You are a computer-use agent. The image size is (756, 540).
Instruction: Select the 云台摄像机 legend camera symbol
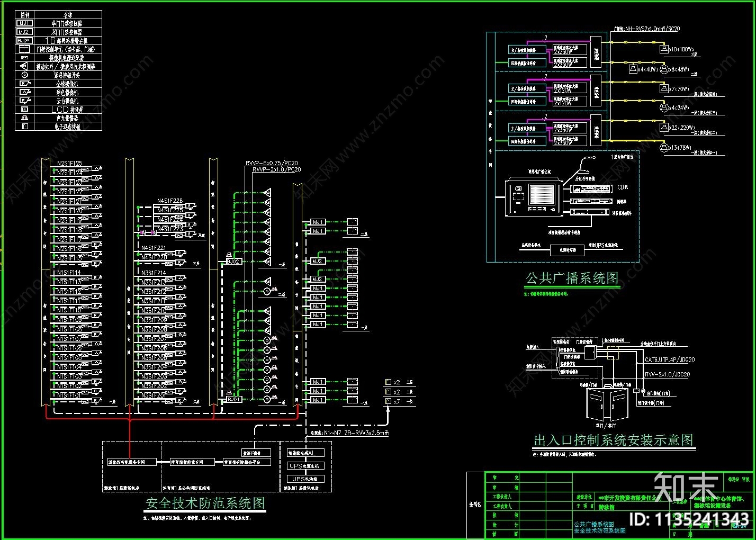point(25,101)
